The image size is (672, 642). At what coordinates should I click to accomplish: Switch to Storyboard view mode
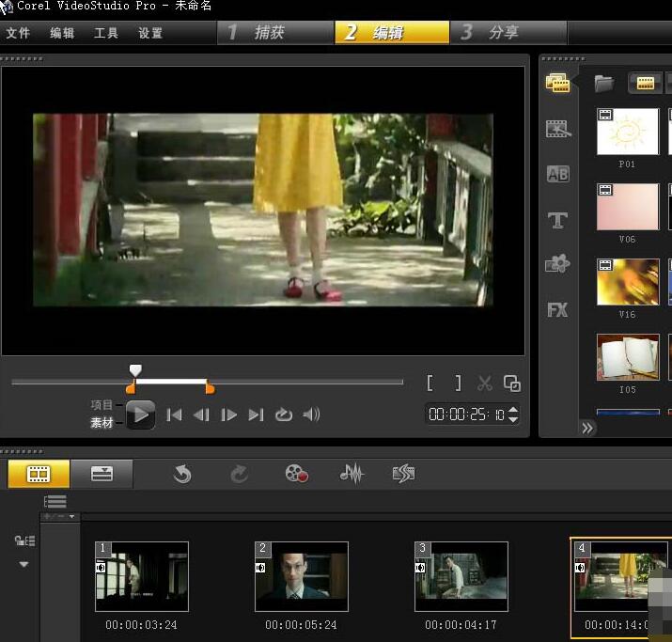coord(39,474)
